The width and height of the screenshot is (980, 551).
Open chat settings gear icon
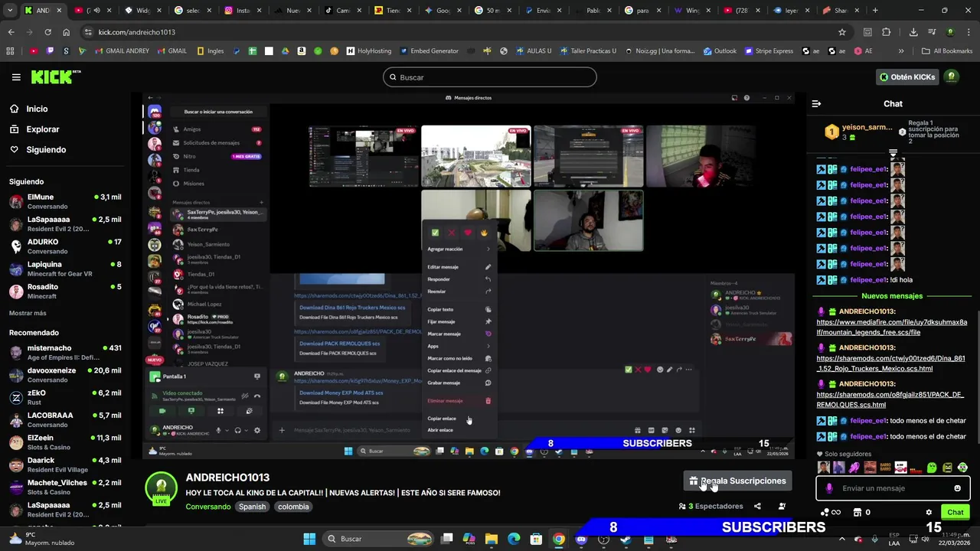929,512
